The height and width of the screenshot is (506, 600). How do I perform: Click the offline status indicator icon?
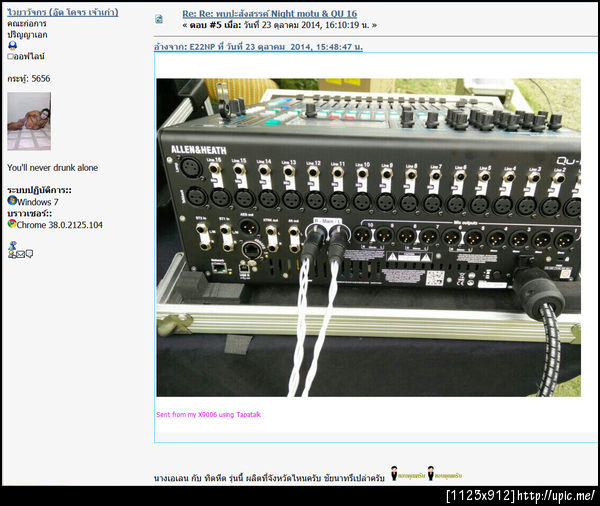(x=10, y=56)
